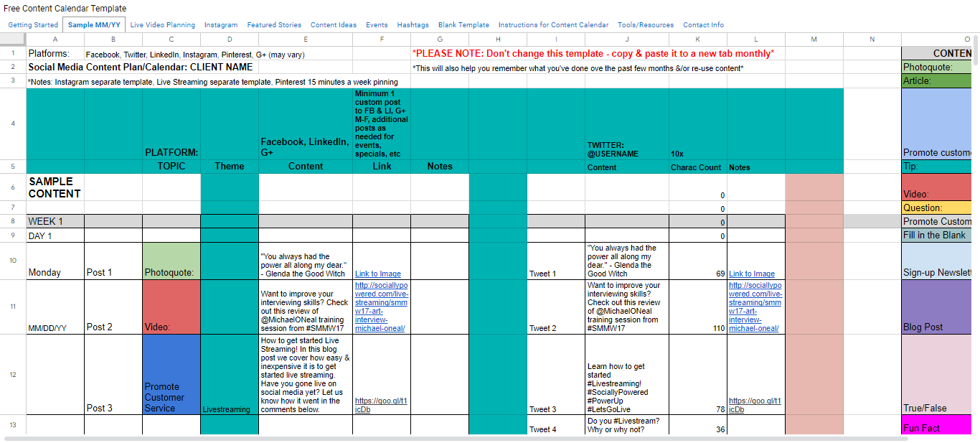Open Link to Image in Post 1 row
The width and height of the screenshot is (980, 443).
pyautogui.click(x=378, y=274)
